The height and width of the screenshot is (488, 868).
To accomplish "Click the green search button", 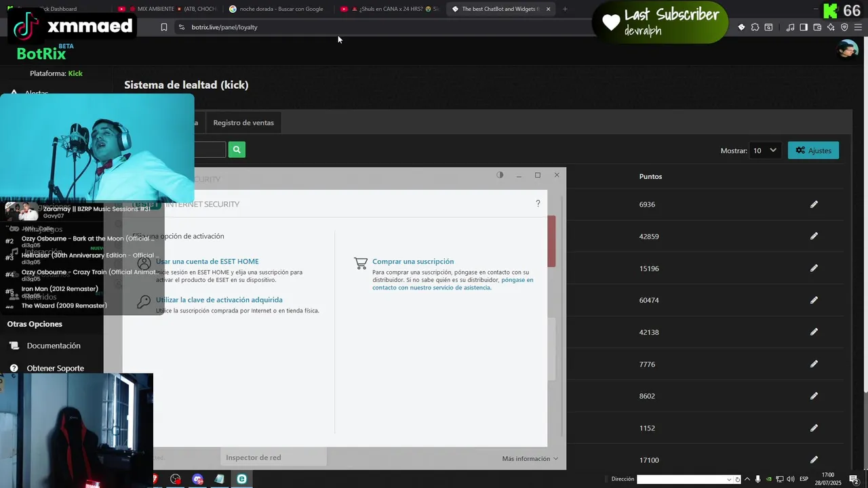I will [x=237, y=150].
